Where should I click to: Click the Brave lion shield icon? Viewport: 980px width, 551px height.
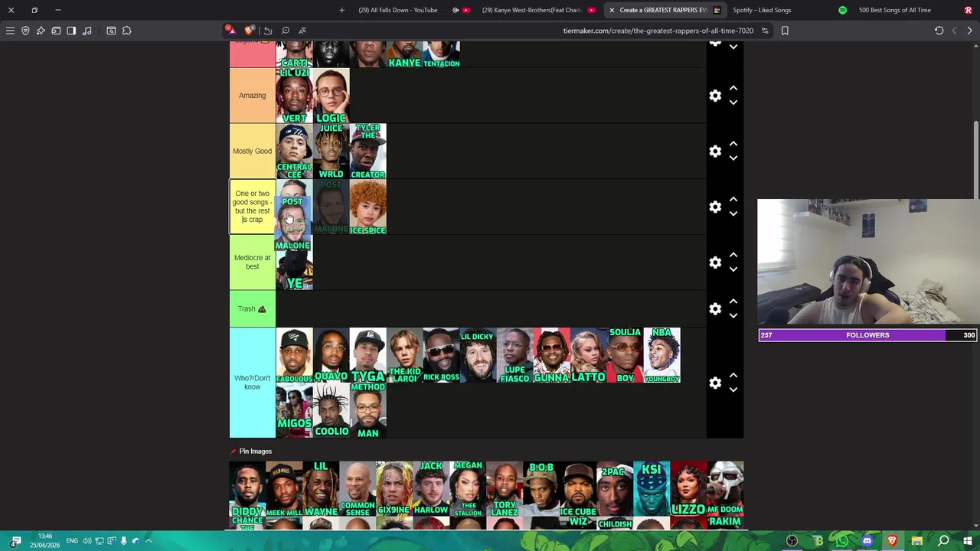(x=249, y=31)
